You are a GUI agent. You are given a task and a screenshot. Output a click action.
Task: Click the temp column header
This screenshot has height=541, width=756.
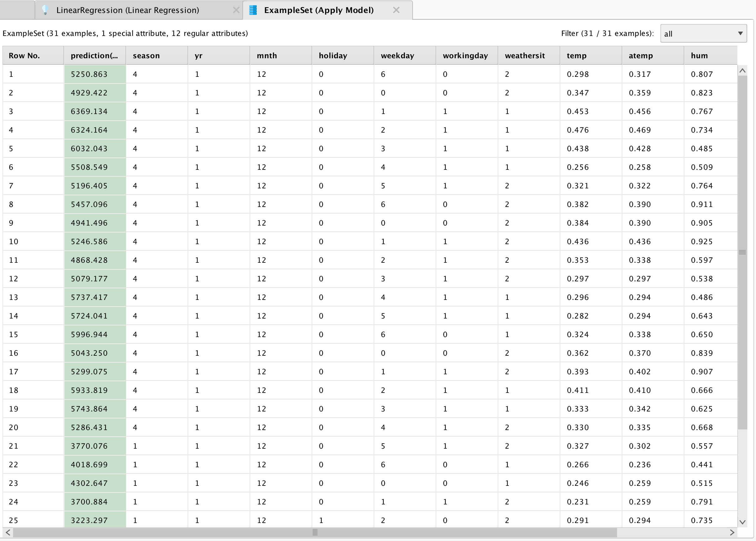tap(591, 55)
